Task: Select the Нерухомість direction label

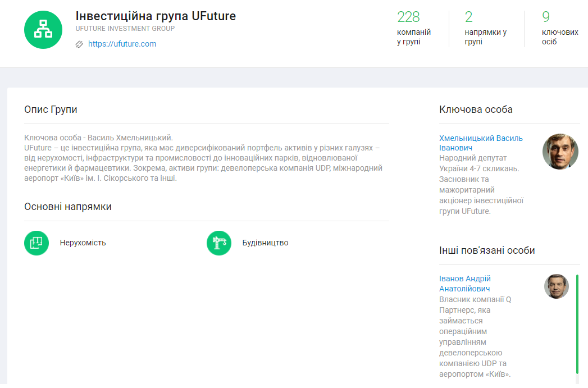Action: (x=83, y=243)
